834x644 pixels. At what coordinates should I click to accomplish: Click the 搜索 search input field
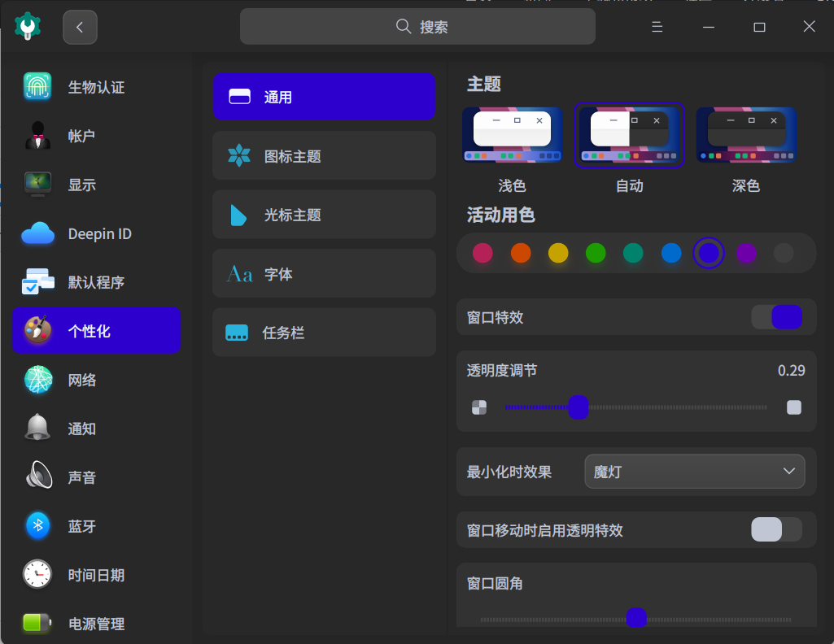(417, 26)
